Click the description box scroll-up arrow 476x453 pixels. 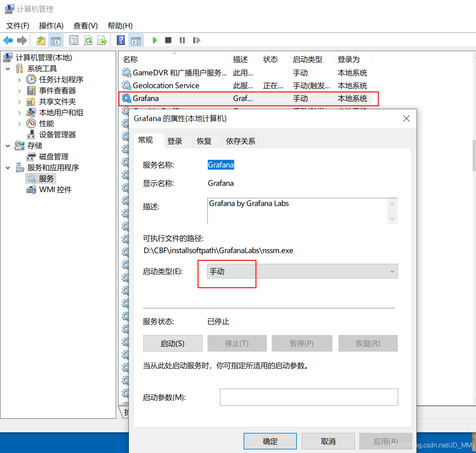(x=392, y=204)
